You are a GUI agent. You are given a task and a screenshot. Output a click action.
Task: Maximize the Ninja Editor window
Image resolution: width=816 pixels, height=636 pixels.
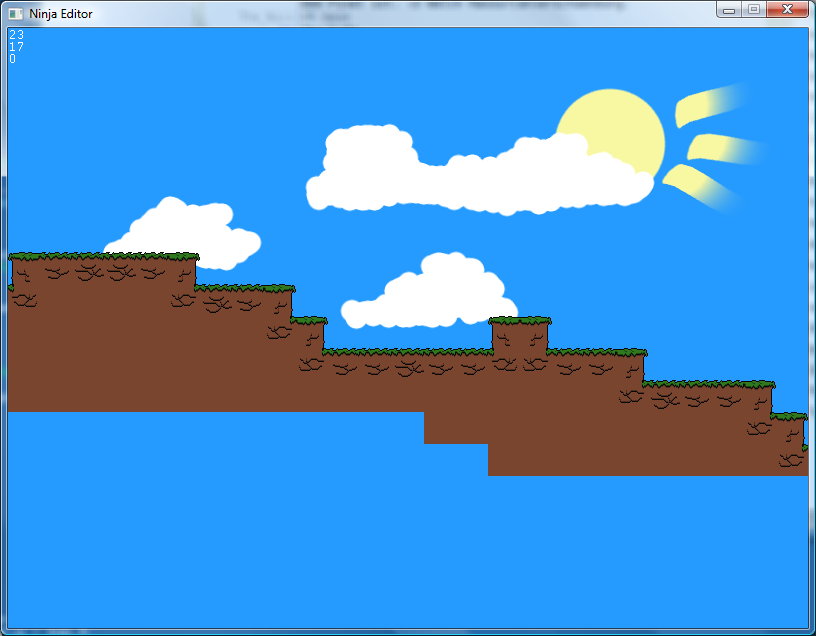pyautogui.click(x=753, y=9)
